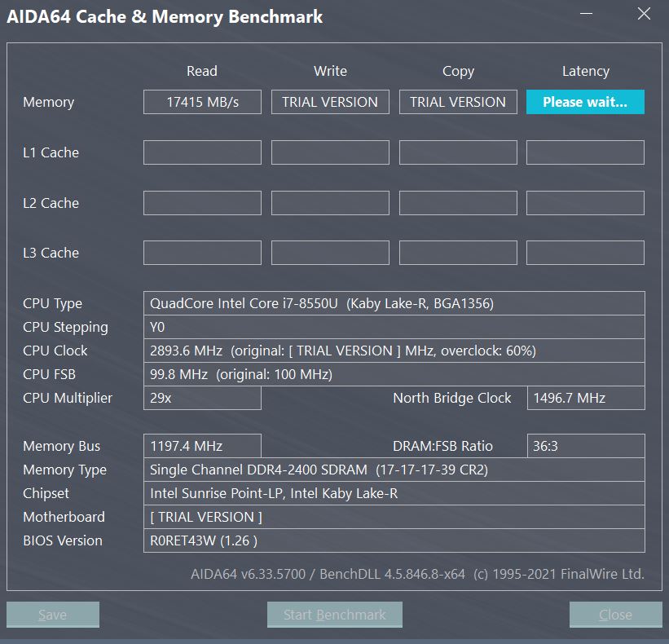Click the AIDA64 v6.33.5700 version footer text
Screen dimensions: 669x644
coord(417,574)
